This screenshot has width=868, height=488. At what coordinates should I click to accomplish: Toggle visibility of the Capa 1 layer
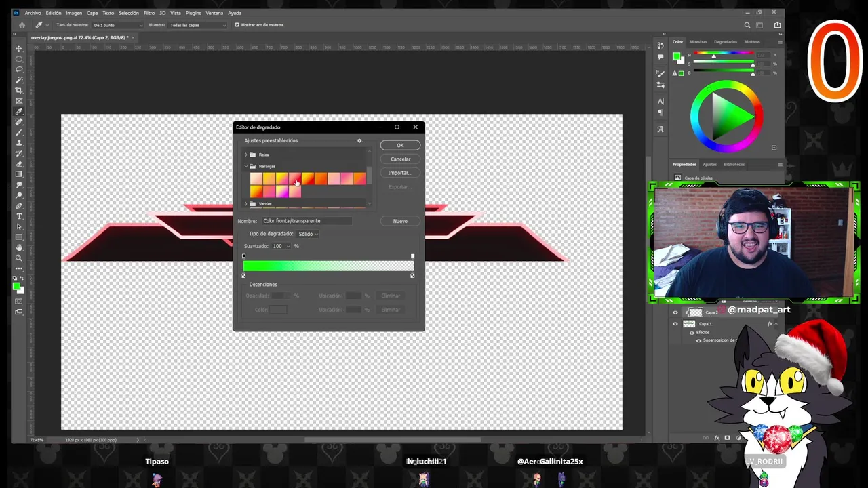[675, 324]
